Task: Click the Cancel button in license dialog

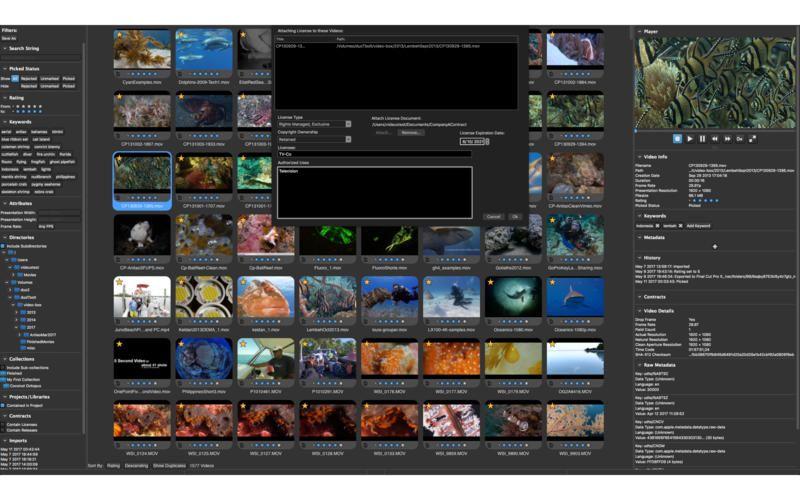Action: pos(493,216)
